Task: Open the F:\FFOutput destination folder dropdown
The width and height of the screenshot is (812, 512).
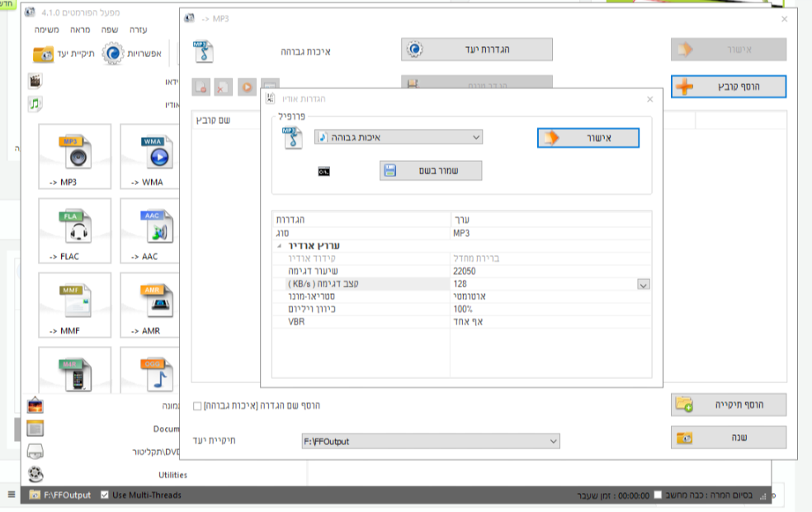Action: coord(430,441)
